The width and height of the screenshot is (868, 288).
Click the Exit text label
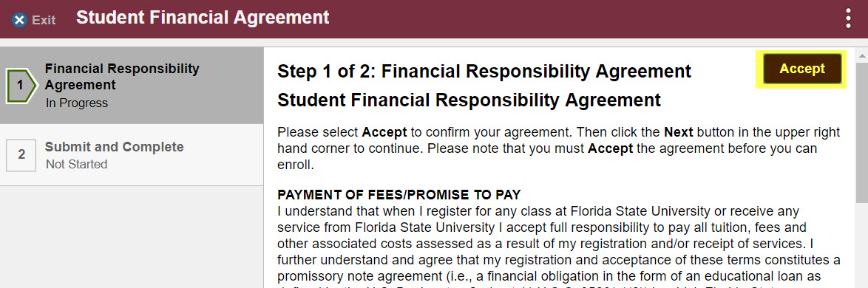coord(44,21)
